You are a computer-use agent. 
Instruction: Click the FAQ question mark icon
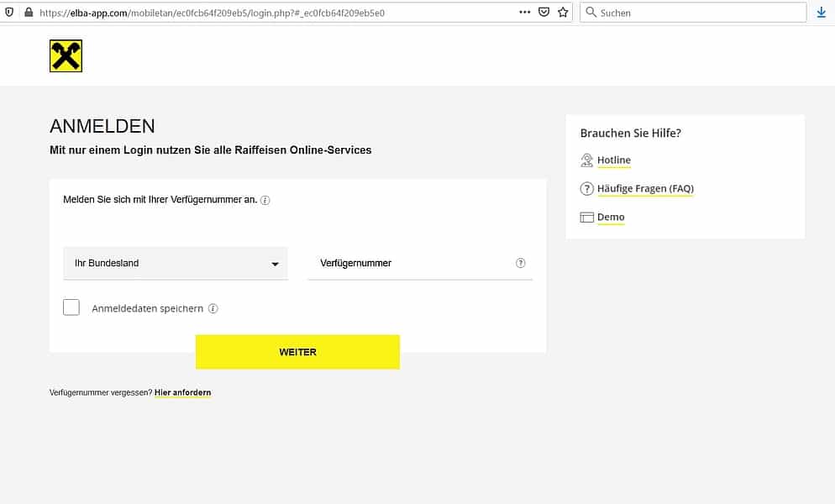(586, 189)
